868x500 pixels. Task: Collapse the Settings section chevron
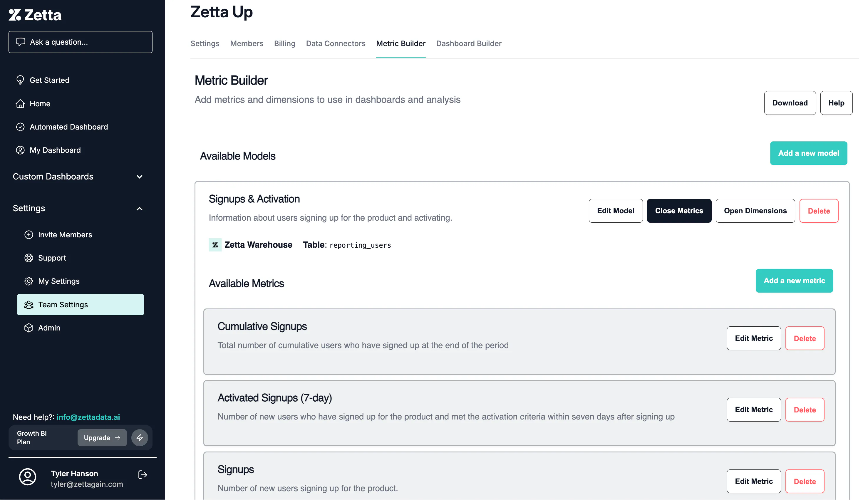tap(140, 209)
